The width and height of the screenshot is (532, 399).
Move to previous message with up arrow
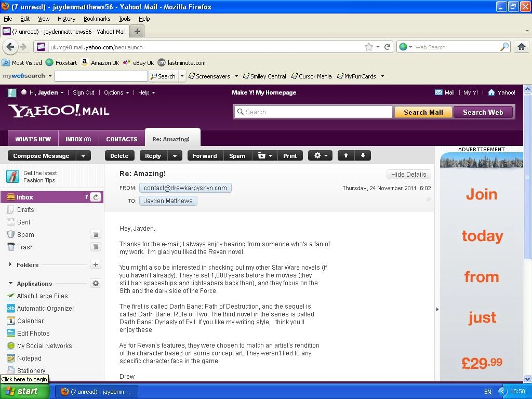click(346, 156)
